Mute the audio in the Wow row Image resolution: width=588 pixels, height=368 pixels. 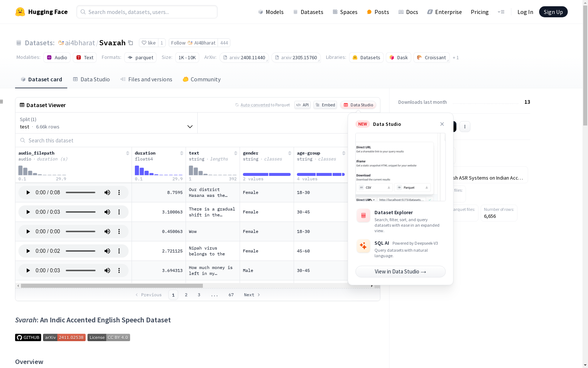click(x=107, y=231)
